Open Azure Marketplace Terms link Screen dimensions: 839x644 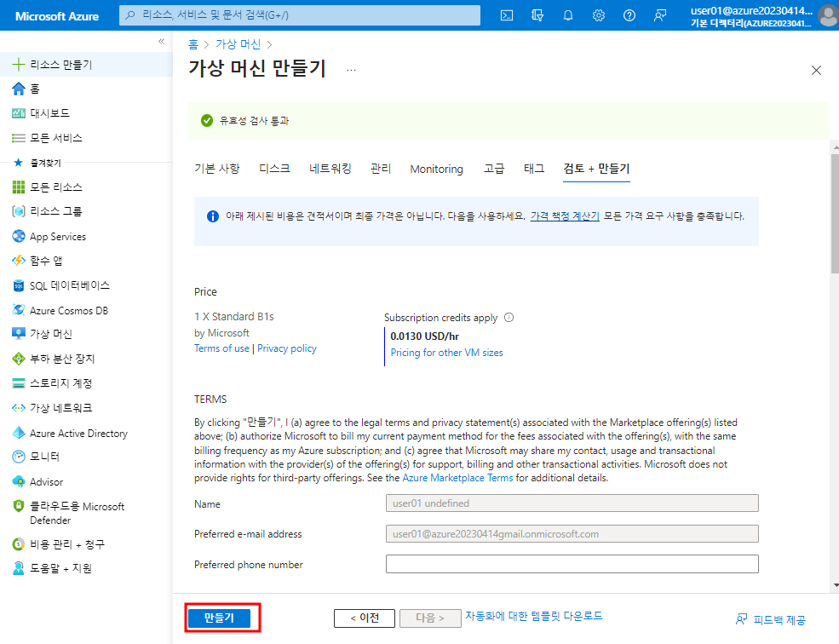coord(457,478)
